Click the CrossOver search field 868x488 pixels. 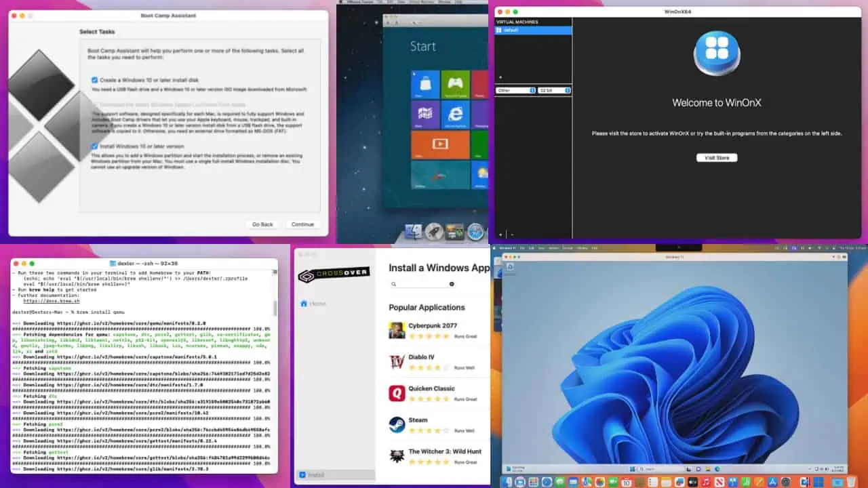[x=422, y=284]
